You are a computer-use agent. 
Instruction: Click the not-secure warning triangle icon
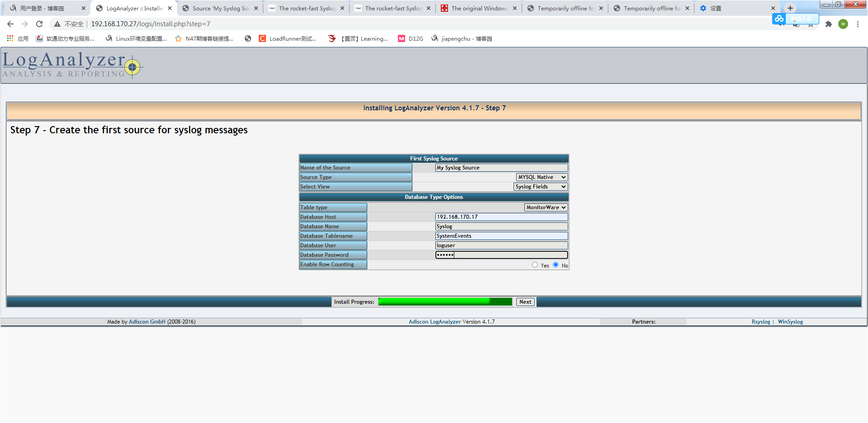[x=57, y=24]
